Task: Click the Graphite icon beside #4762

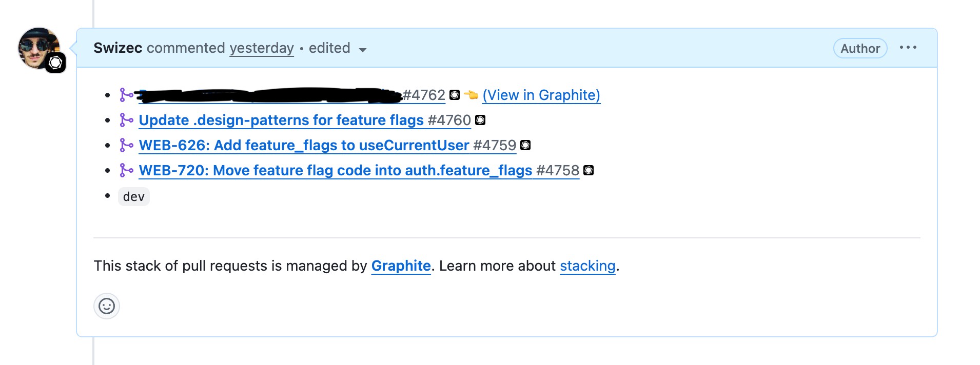Action: (x=455, y=95)
